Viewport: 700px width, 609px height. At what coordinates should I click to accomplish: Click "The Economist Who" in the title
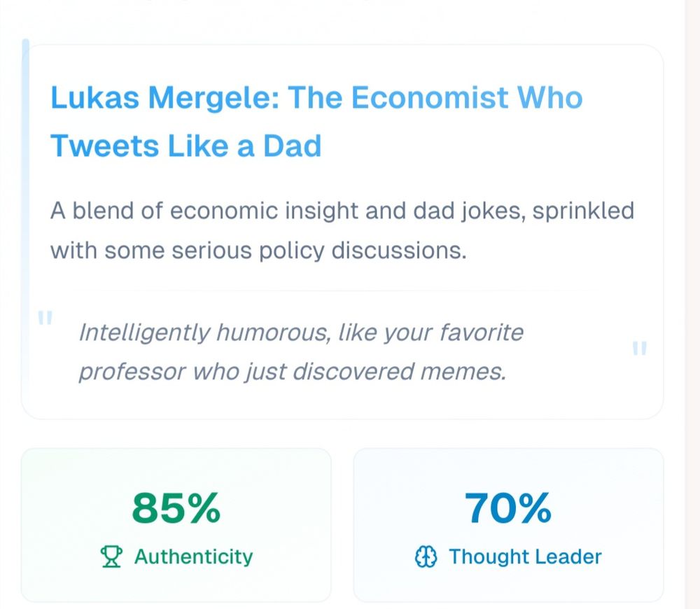(x=435, y=98)
